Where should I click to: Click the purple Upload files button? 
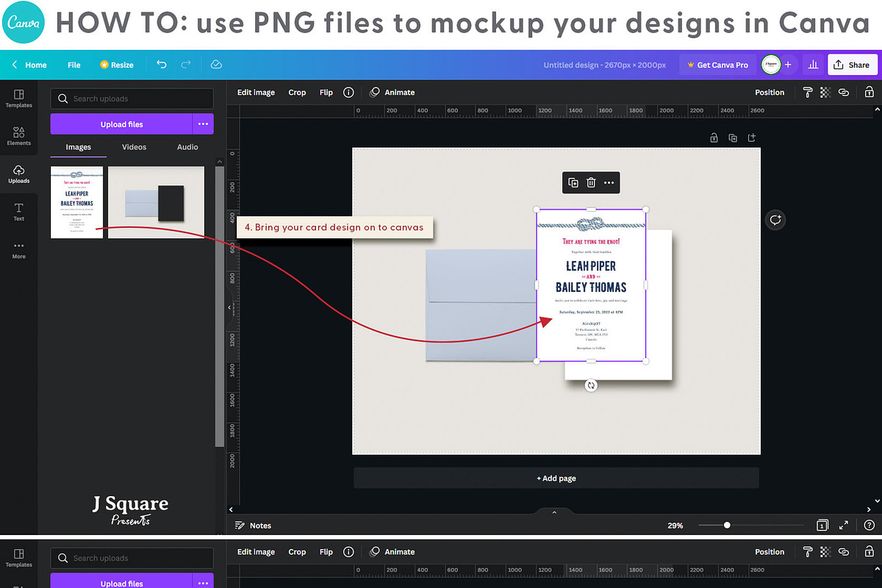[121, 124]
